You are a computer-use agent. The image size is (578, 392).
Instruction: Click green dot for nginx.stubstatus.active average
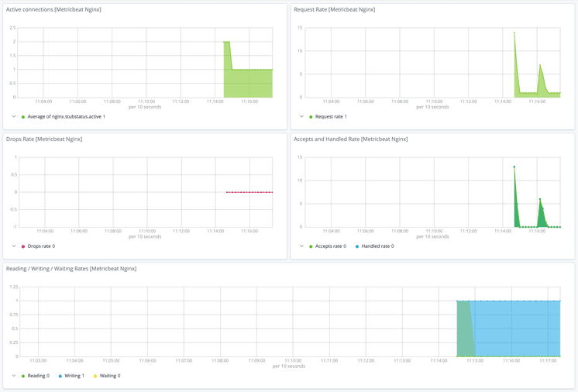click(23, 117)
